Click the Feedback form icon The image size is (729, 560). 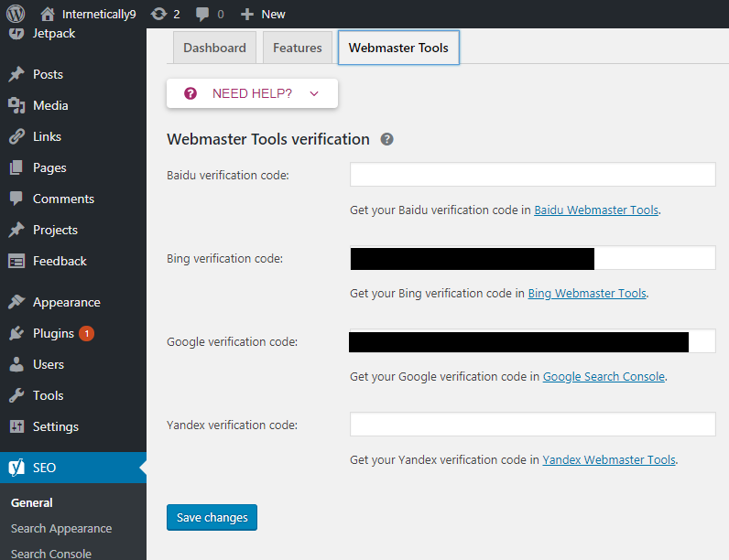point(16,262)
